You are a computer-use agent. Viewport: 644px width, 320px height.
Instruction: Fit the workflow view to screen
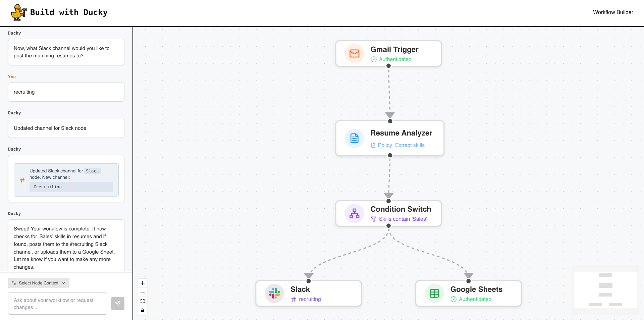(143, 301)
